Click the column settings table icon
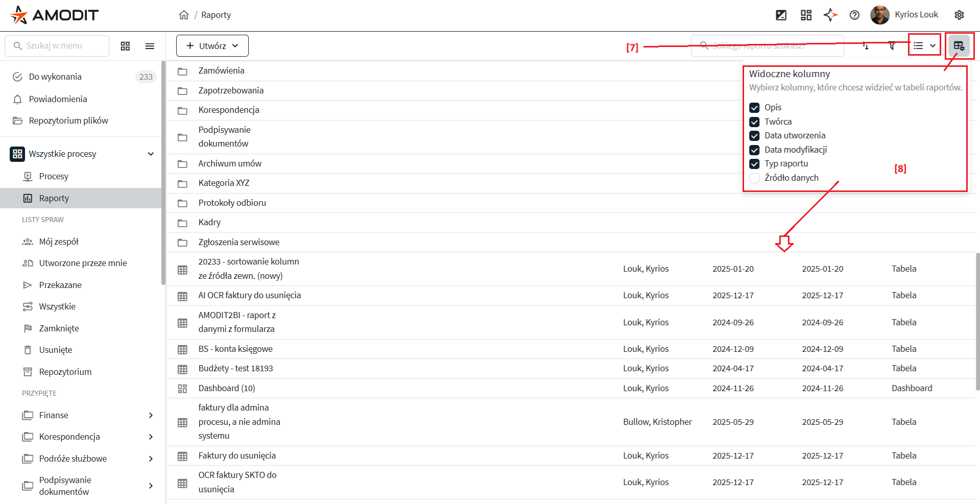This screenshot has width=980, height=504. coord(959,46)
